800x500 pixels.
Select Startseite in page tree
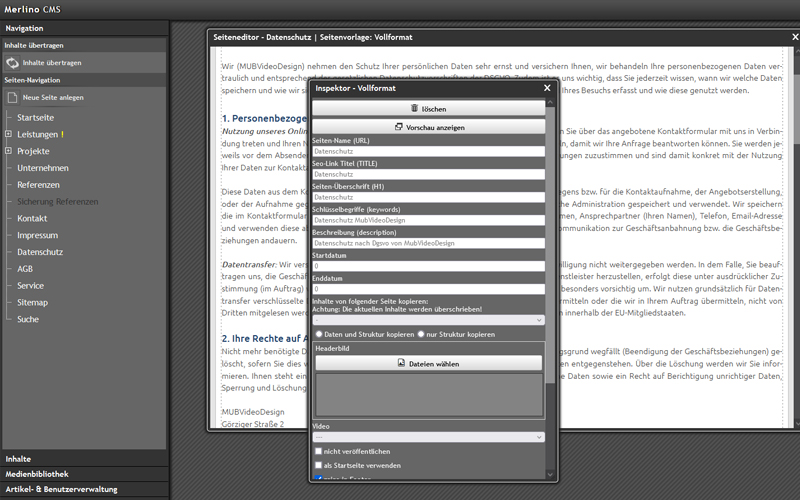[35, 117]
